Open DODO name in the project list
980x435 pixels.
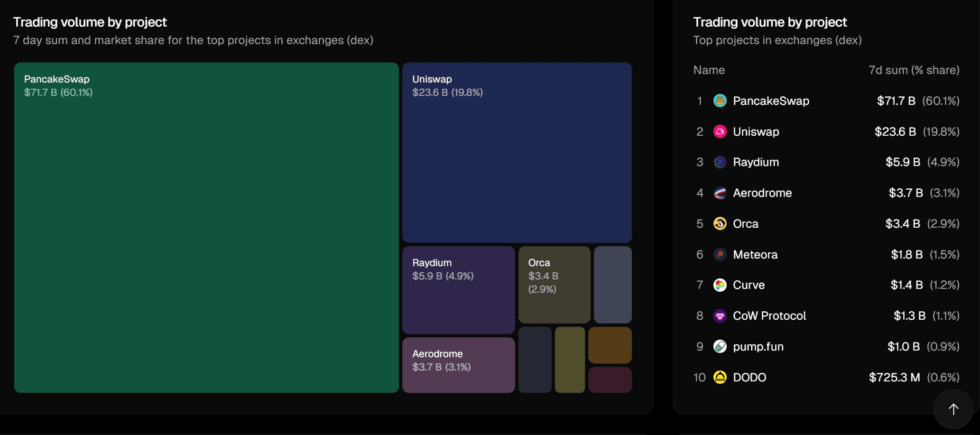point(749,377)
